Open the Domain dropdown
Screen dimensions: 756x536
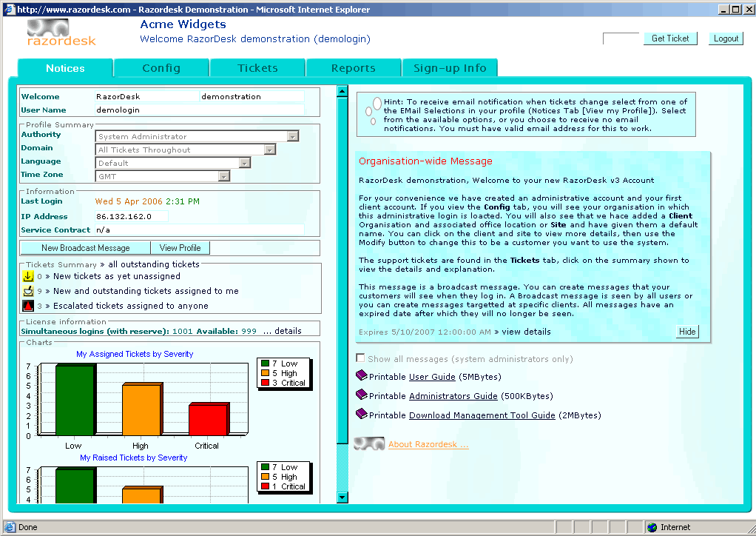[270, 150]
